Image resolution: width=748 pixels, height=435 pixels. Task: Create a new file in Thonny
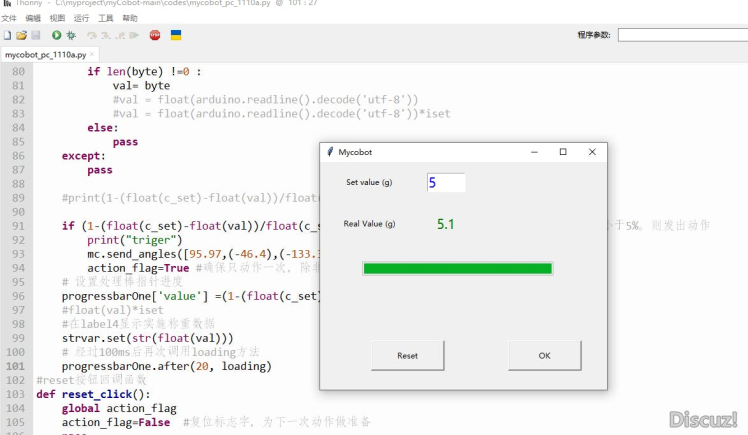tap(7, 35)
